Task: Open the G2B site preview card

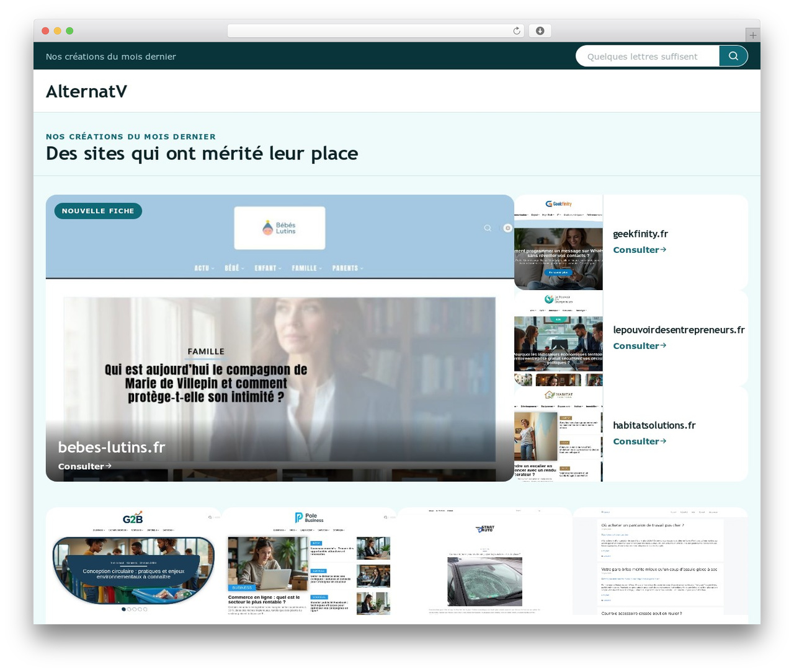Action: click(x=133, y=565)
